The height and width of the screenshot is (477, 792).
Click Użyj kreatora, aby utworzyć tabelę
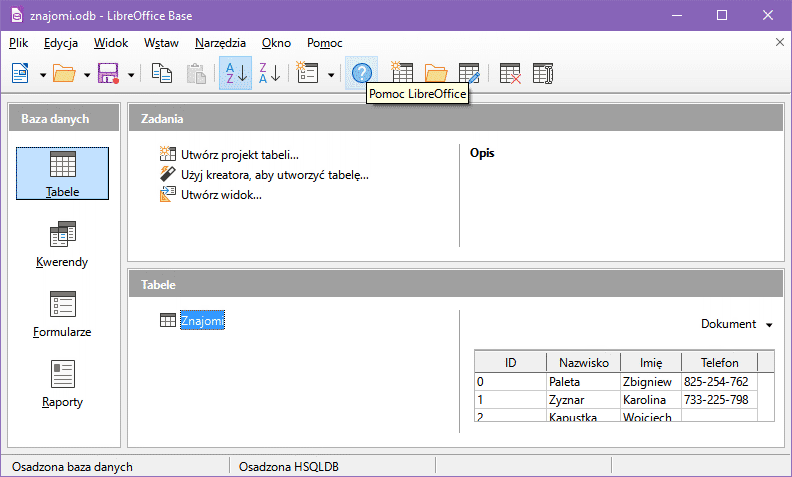pyautogui.click(x=274, y=175)
